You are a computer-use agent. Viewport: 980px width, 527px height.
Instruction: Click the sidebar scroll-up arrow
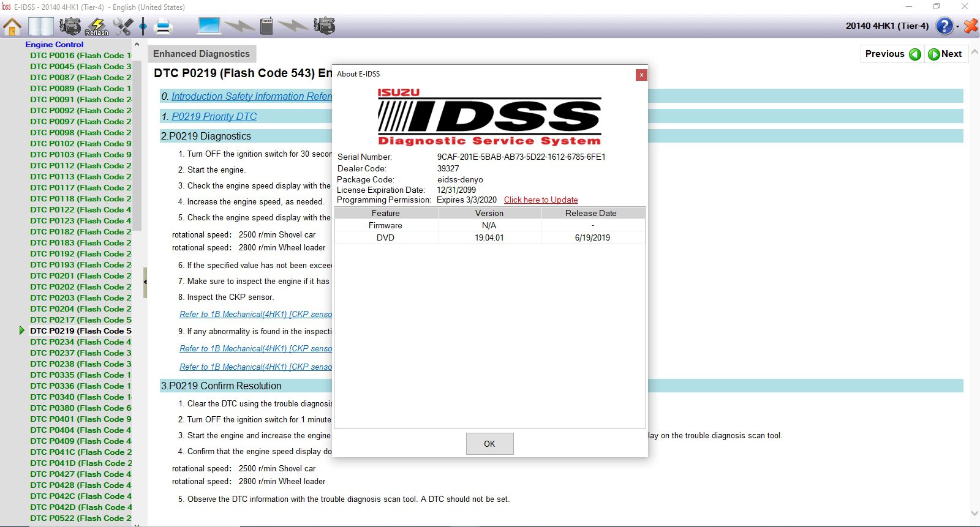coord(137,45)
